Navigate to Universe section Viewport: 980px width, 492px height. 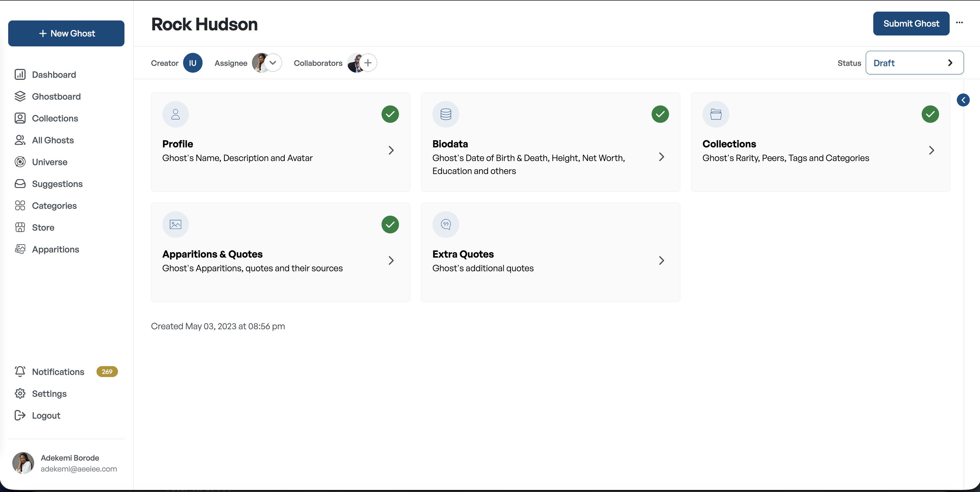click(x=49, y=162)
